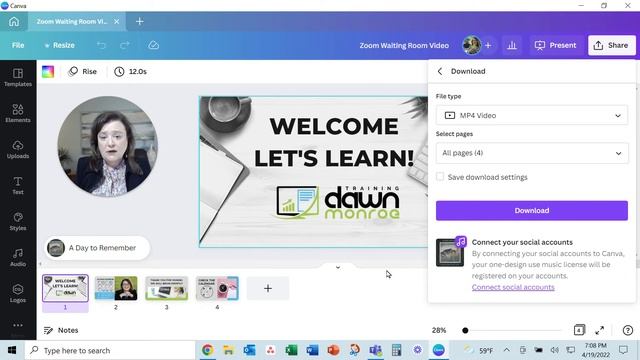This screenshot has width=640, height=360.
Task: Open taskbar volume control
Action: (554, 350)
